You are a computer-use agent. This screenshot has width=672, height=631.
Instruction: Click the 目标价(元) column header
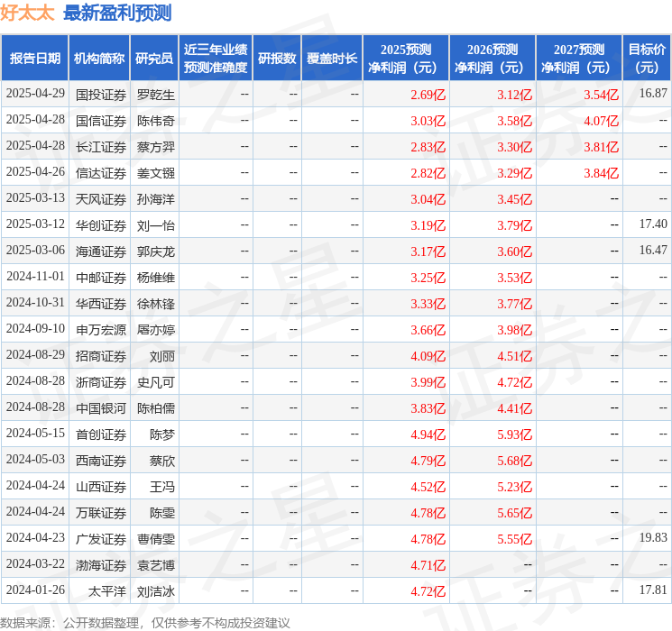(647, 59)
